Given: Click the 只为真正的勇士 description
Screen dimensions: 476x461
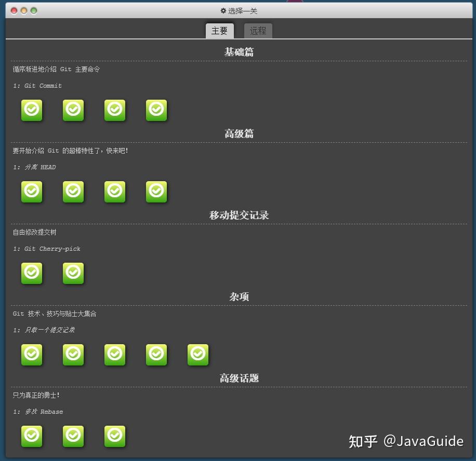Looking at the screenshot, I should coord(36,395).
